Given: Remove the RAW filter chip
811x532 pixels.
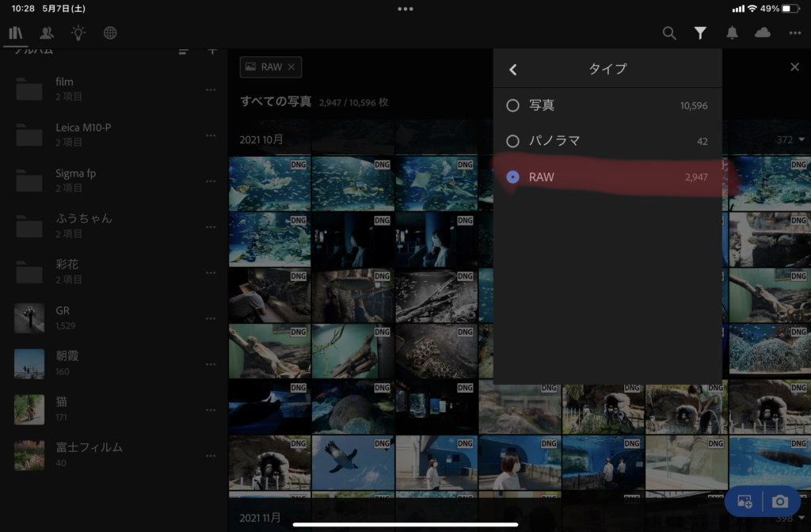Looking at the screenshot, I should [x=291, y=67].
